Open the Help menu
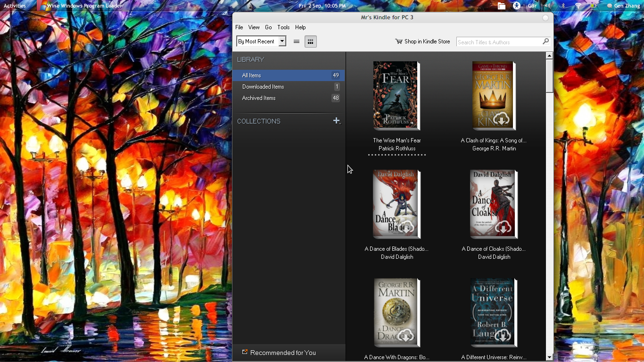 tap(300, 27)
